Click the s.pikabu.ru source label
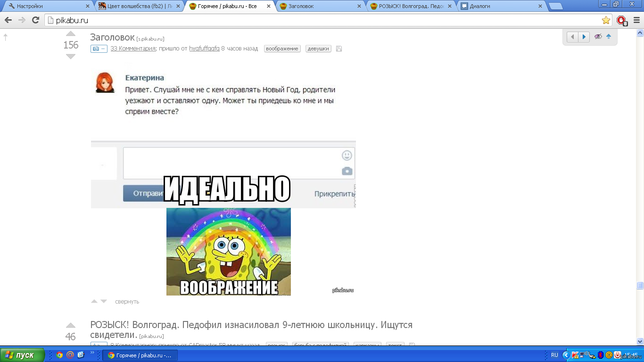 150,39
